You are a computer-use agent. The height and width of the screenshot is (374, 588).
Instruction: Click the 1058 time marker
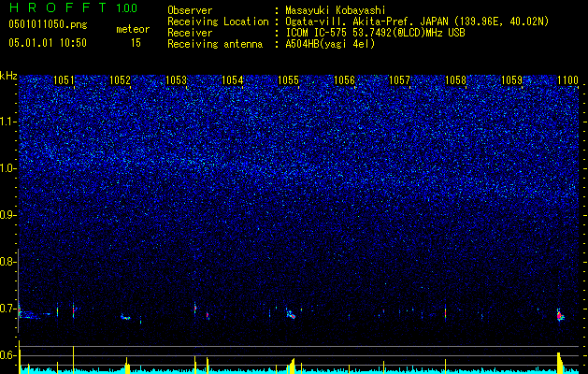pos(455,79)
